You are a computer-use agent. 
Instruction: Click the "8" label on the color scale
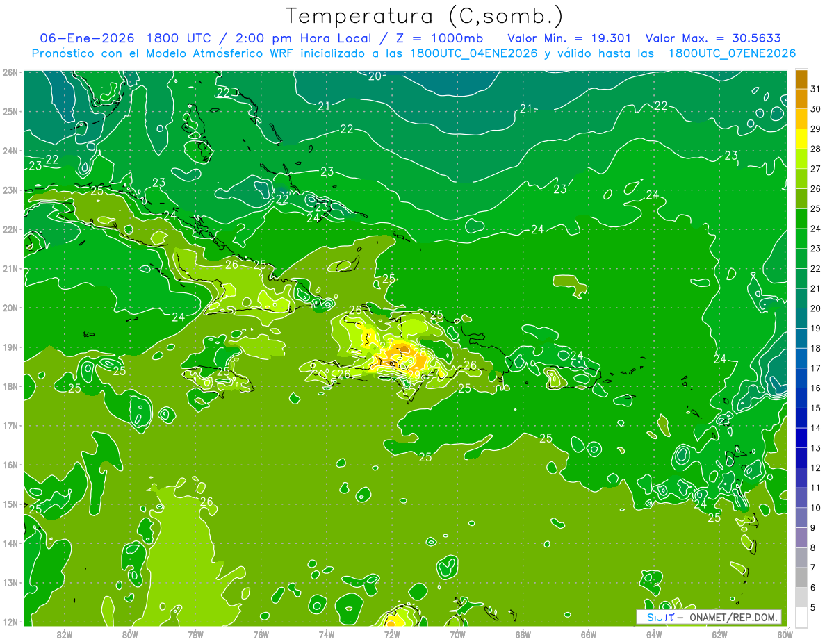814,547
